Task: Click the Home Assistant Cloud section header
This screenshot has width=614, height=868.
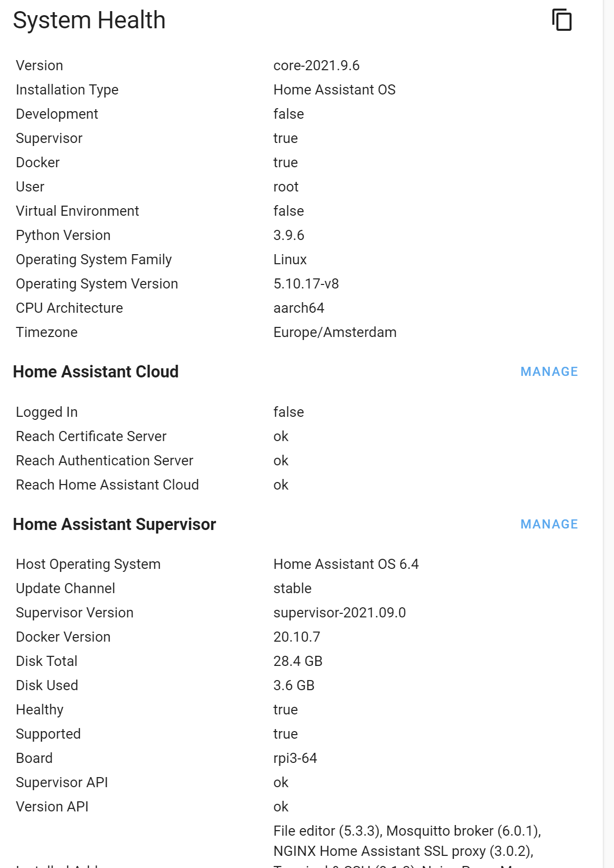Action: point(96,372)
